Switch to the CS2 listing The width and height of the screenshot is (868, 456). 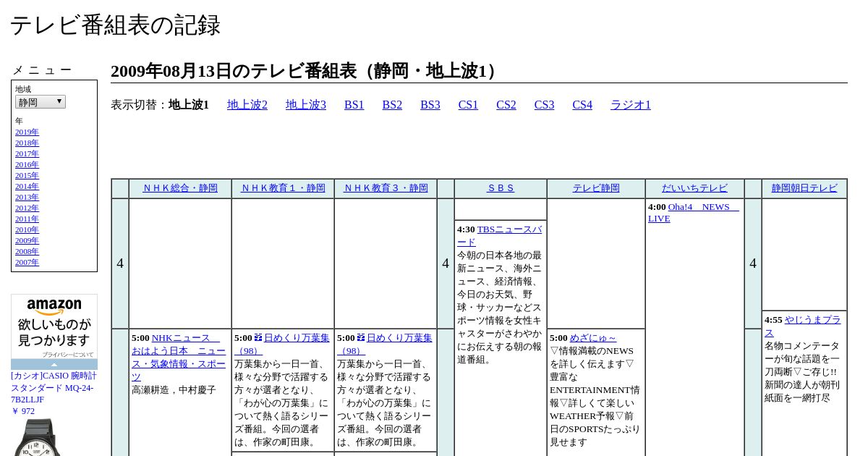(x=506, y=105)
